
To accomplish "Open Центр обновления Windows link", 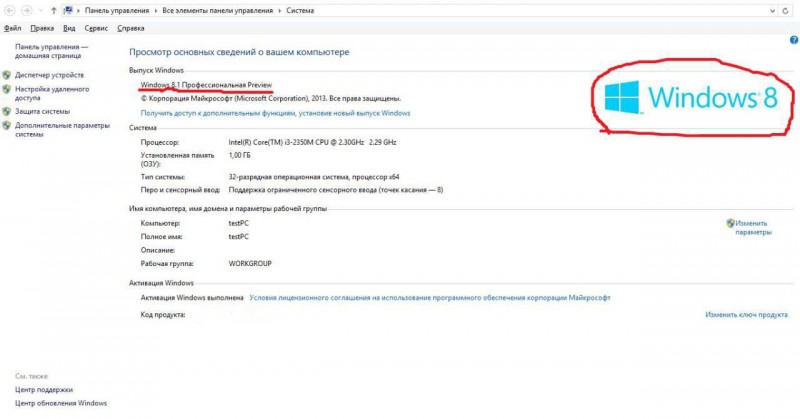I will 61,403.
